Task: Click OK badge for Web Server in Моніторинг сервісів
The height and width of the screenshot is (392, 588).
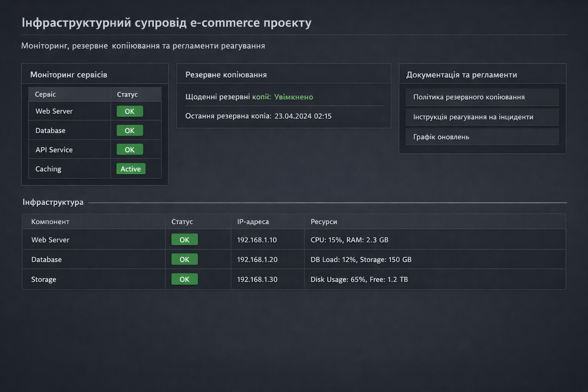Action: coord(130,111)
